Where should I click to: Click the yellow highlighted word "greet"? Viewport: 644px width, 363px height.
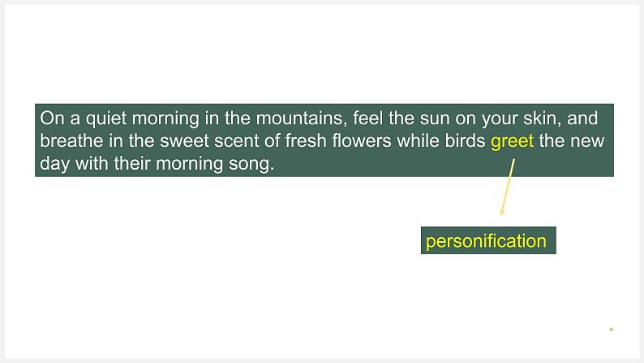(512, 142)
